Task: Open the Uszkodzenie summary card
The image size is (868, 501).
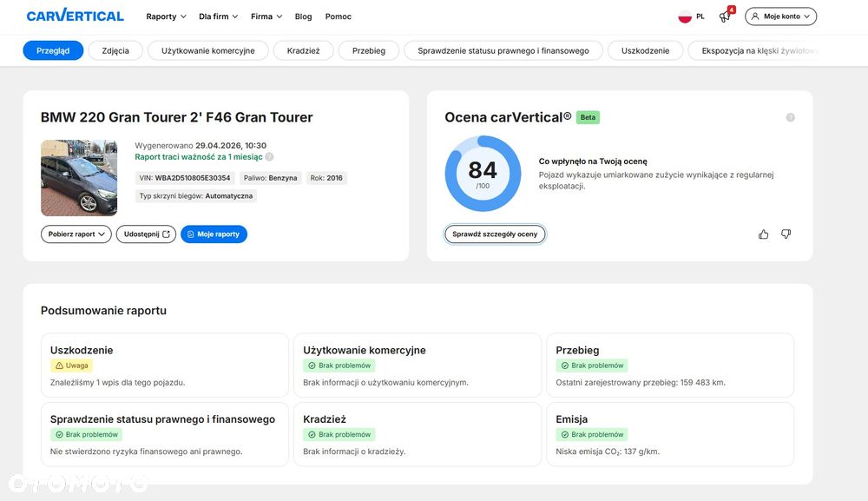Action: tap(165, 366)
